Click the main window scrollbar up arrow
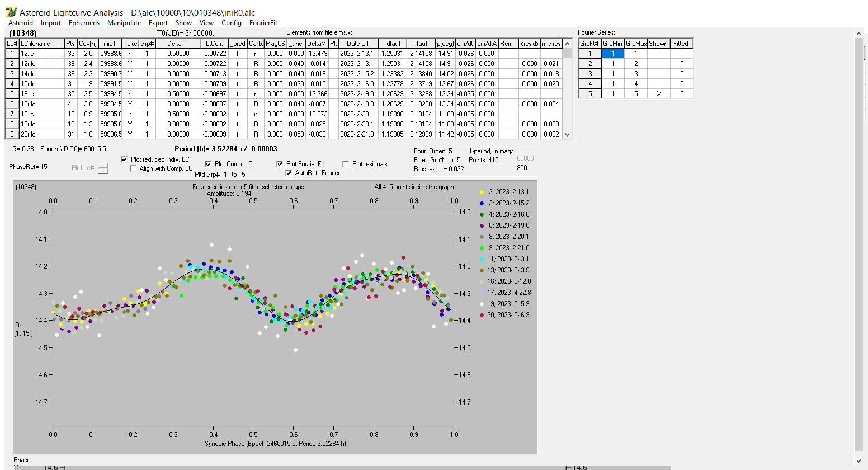Viewport: 868px width, 470px height. point(859,34)
